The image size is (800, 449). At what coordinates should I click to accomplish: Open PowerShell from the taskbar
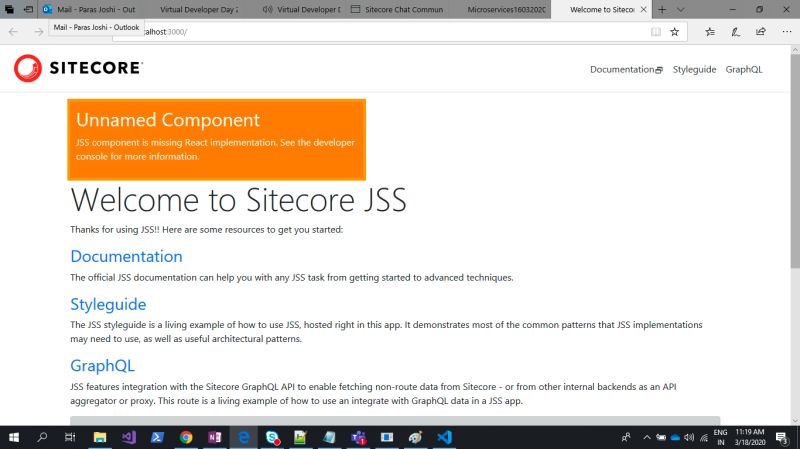[157, 437]
